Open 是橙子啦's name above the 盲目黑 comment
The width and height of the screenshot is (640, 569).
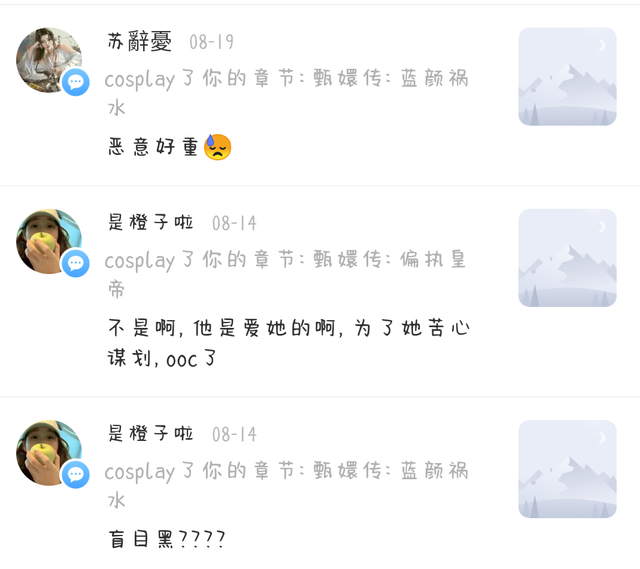coord(151,434)
